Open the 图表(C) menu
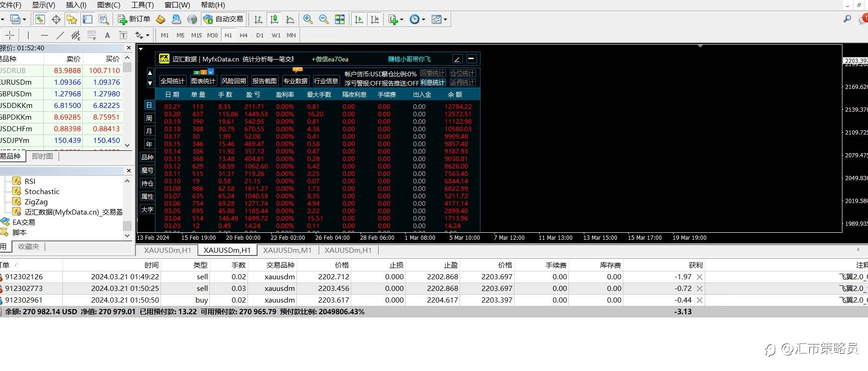Viewport: 868px width, 371px height. coord(109,5)
